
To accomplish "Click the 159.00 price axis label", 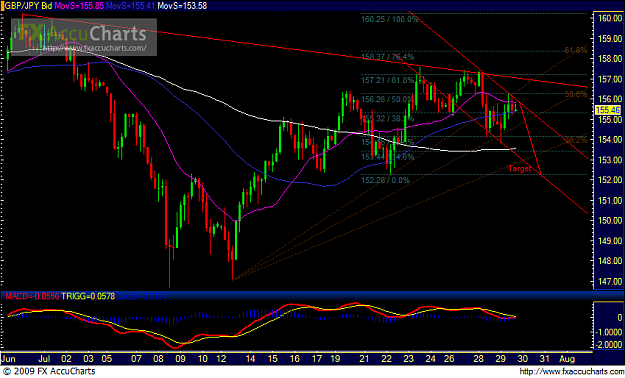I will point(609,39).
